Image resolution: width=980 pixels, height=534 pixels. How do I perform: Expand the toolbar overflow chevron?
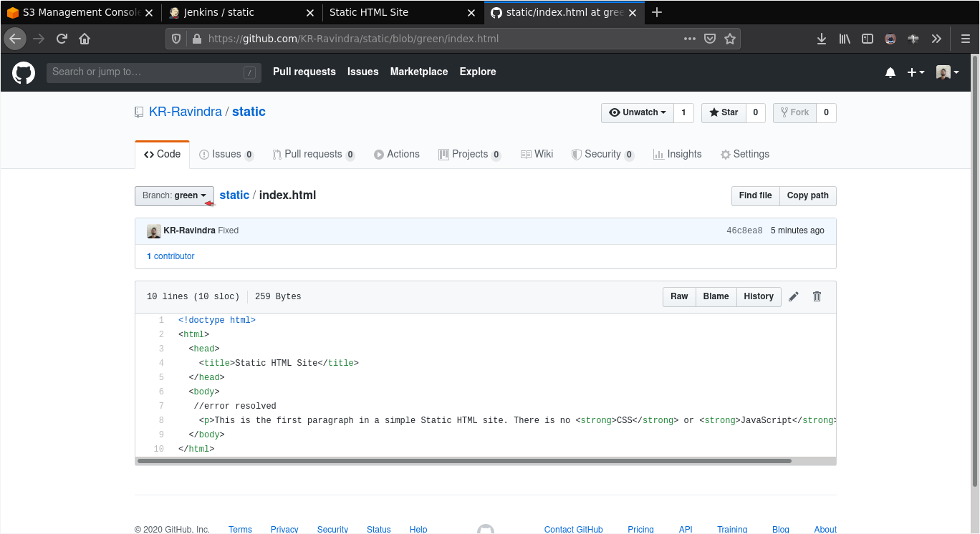(x=936, y=39)
